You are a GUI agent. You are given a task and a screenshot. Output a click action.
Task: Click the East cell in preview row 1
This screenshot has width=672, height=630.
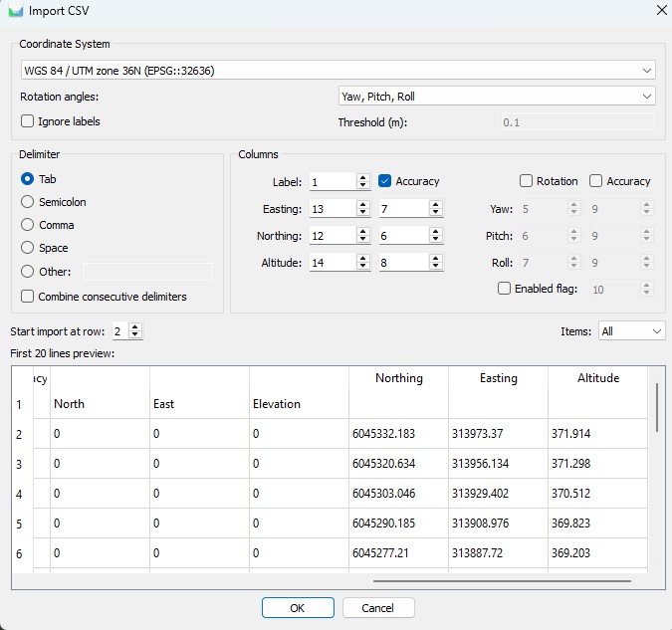click(x=199, y=404)
